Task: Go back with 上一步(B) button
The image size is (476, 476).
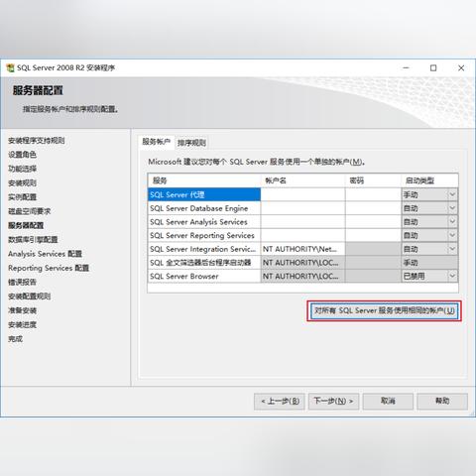Action: click(280, 402)
